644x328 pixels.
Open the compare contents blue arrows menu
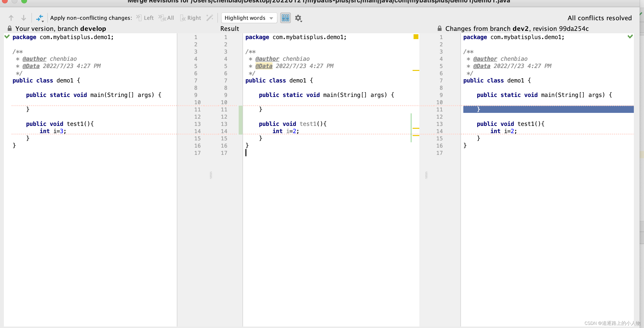tap(40, 18)
